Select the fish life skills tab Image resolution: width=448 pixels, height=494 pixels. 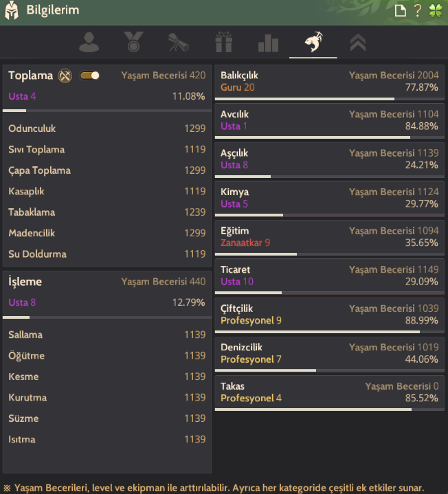[313, 43]
